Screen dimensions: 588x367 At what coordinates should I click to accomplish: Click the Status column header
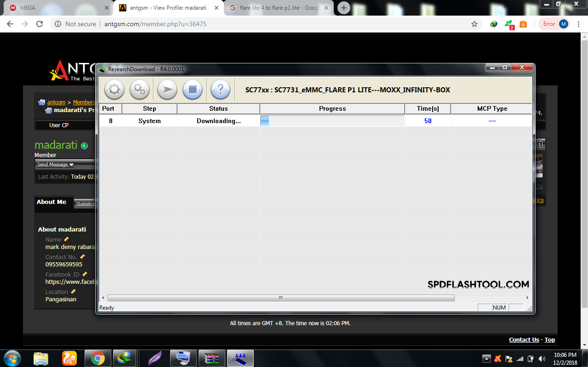tap(218, 109)
